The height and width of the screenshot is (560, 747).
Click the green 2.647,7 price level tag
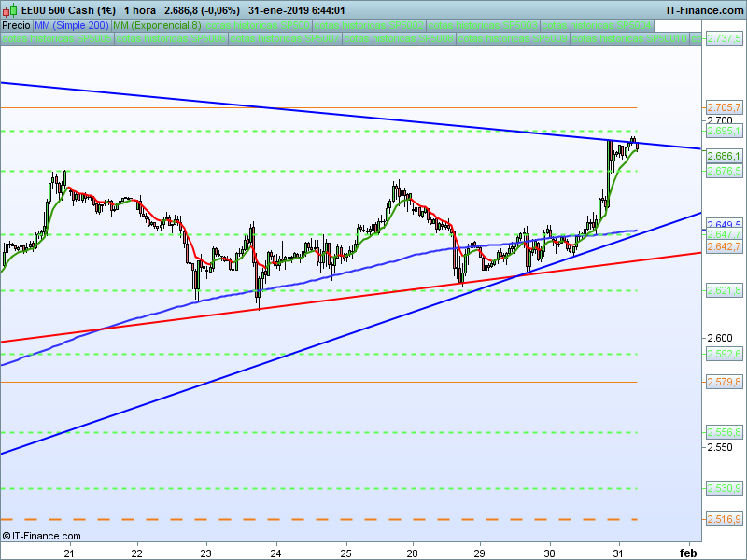pyautogui.click(x=724, y=234)
